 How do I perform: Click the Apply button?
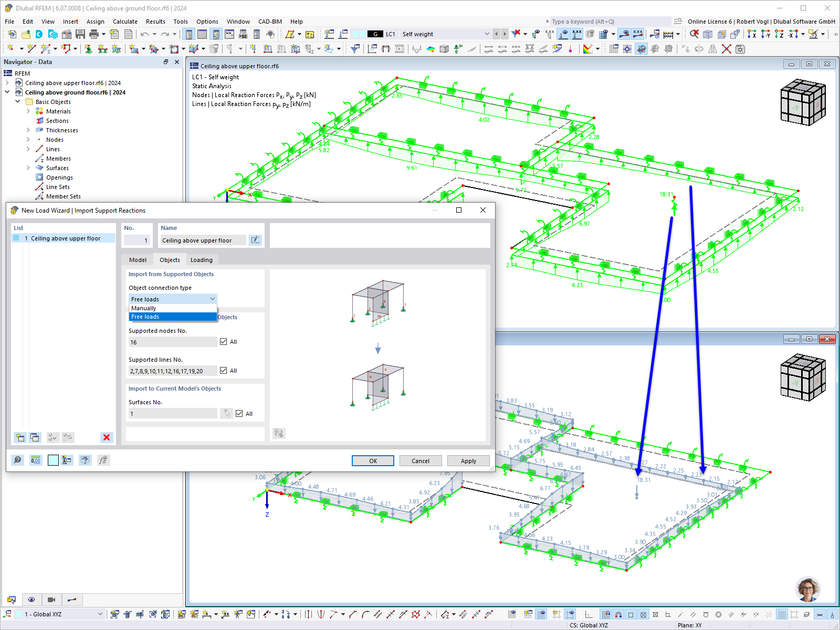click(x=468, y=461)
